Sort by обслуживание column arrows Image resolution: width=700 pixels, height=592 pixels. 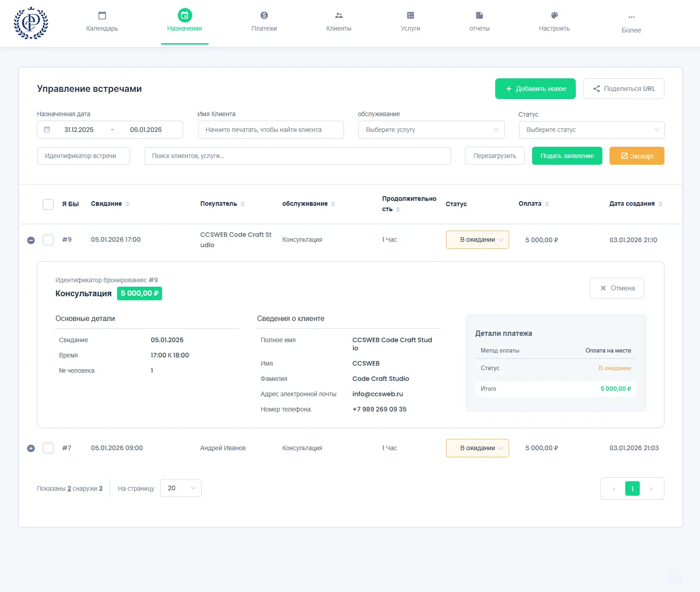333,204
